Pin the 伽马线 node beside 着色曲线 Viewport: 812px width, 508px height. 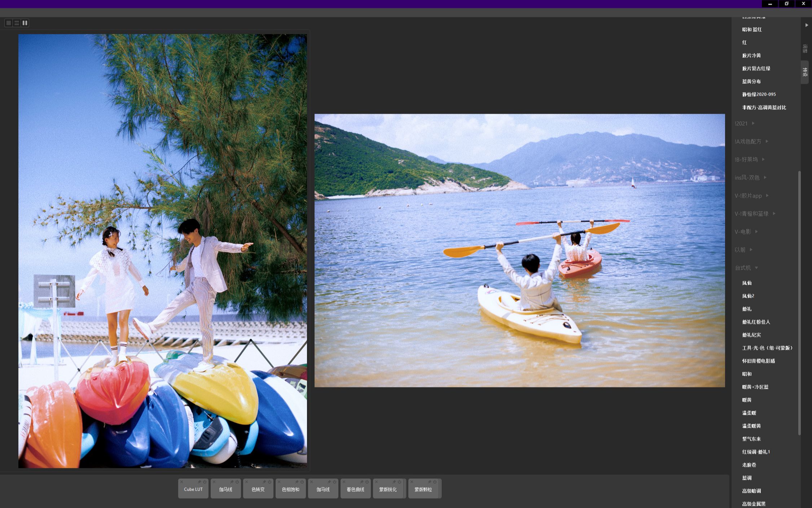329,482
